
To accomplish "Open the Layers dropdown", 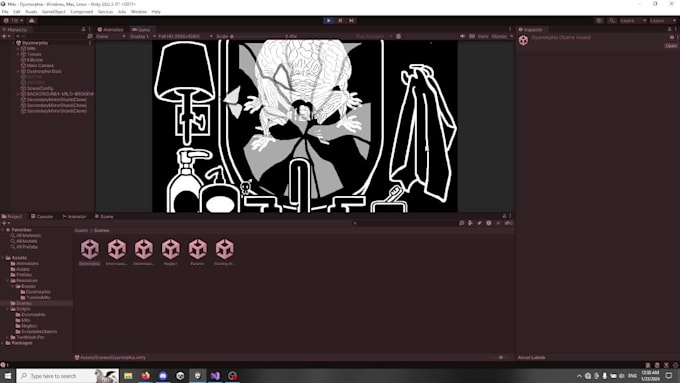I will pyautogui.click(x=633, y=20).
